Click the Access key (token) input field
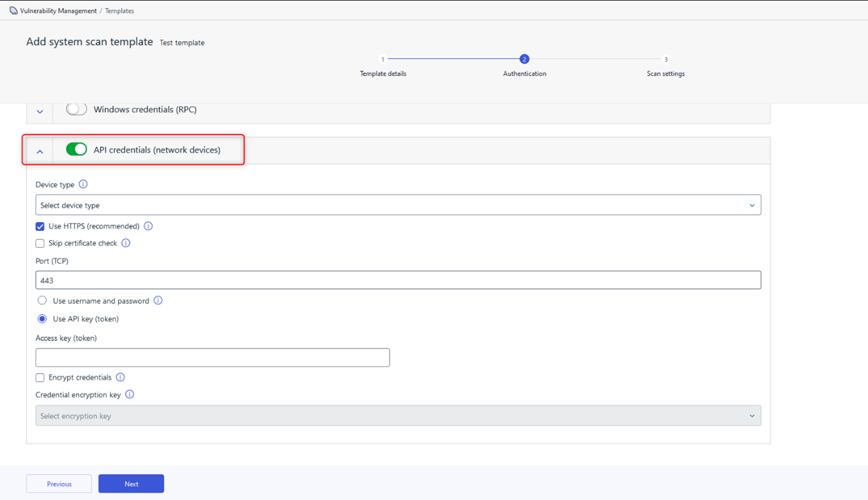Image resolution: width=868 pixels, height=500 pixels. click(213, 357)
